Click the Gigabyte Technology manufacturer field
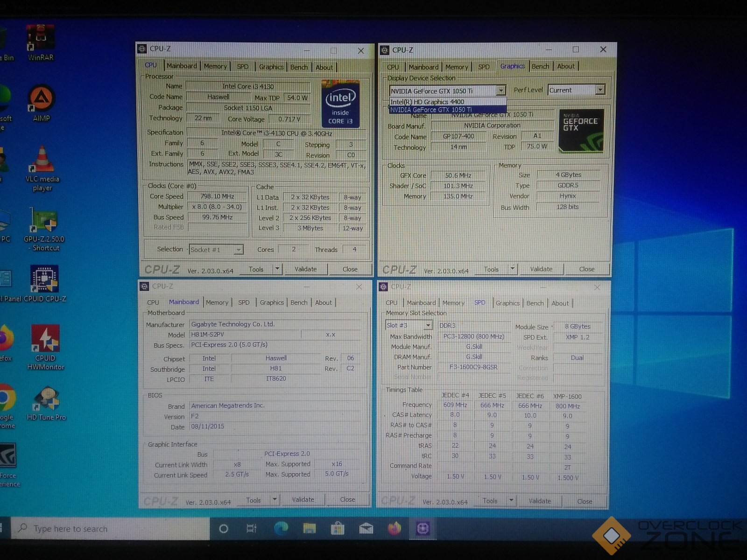Image resolution: width=747 pixels, height=560 pixels. [x=275, y=324]
